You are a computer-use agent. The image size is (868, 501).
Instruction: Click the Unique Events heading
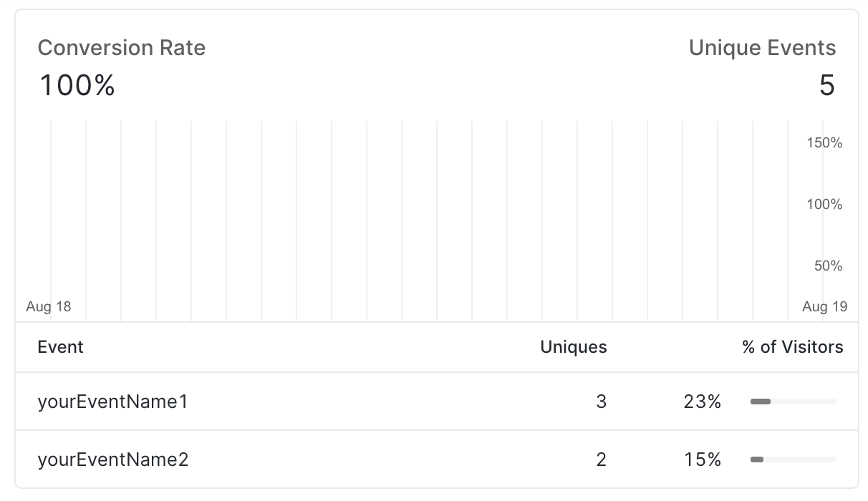(x=762, y=48)
